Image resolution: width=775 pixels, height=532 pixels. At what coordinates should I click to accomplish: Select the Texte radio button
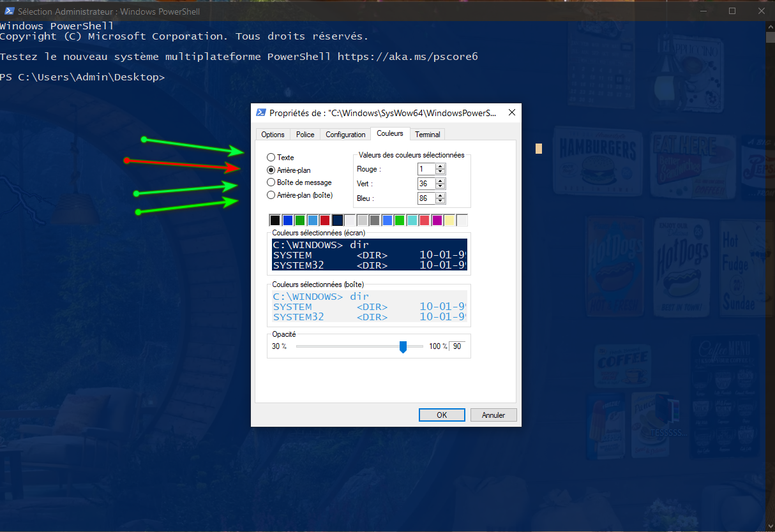(271, 158)
